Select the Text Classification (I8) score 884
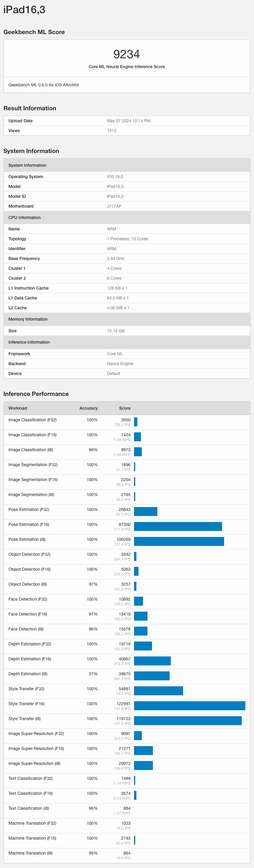The height and width of the screenshot is (868, 254). pos(127,808)
